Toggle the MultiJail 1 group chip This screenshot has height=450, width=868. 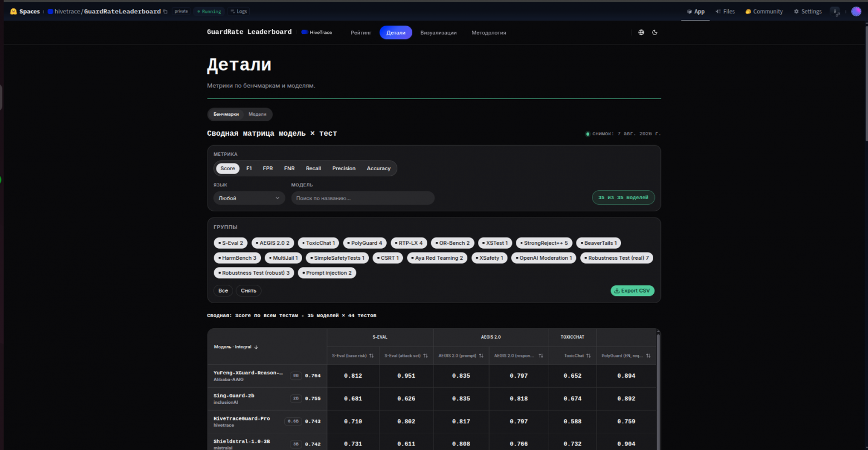(x=284, y=258)
